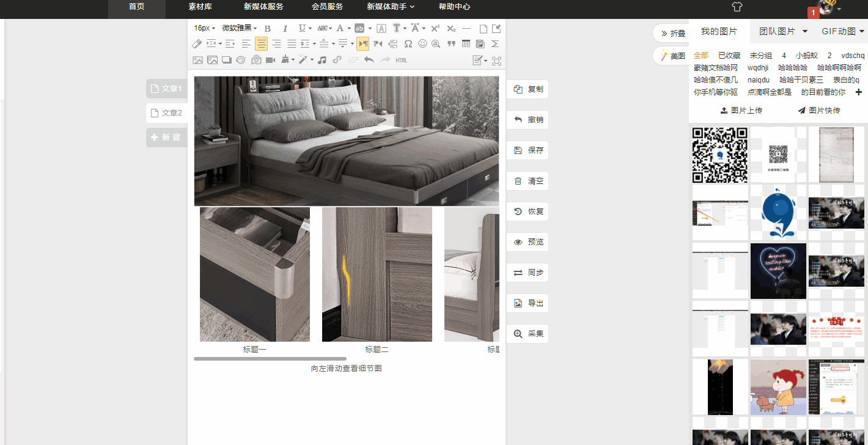This screenshot has width=868, height=445.
Task: Switch to the 我的图片 tab
Action: (719, 31)
